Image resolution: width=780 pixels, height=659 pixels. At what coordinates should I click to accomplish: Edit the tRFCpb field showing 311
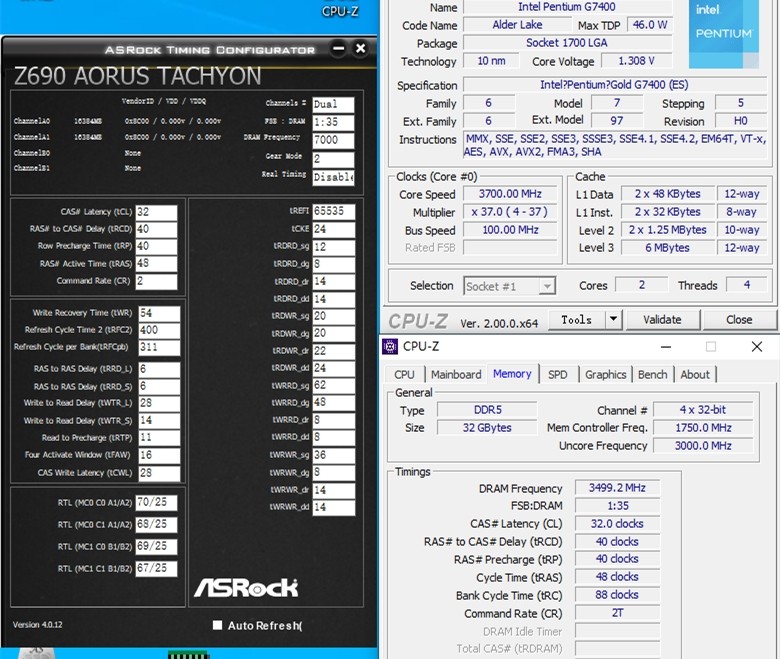click(x=159, y=347)
